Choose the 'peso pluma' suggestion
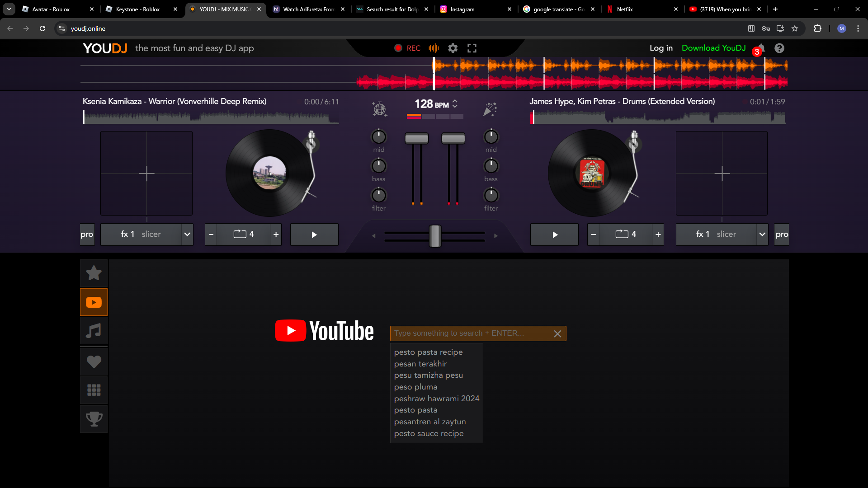 tap(415, 387)
